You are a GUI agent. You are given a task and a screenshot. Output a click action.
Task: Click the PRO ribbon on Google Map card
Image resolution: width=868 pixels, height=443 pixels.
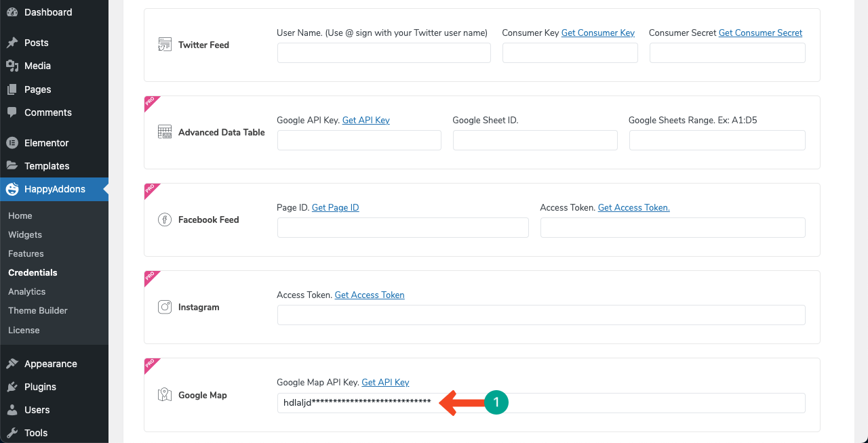pyautogui.click(x=151, y=365)
